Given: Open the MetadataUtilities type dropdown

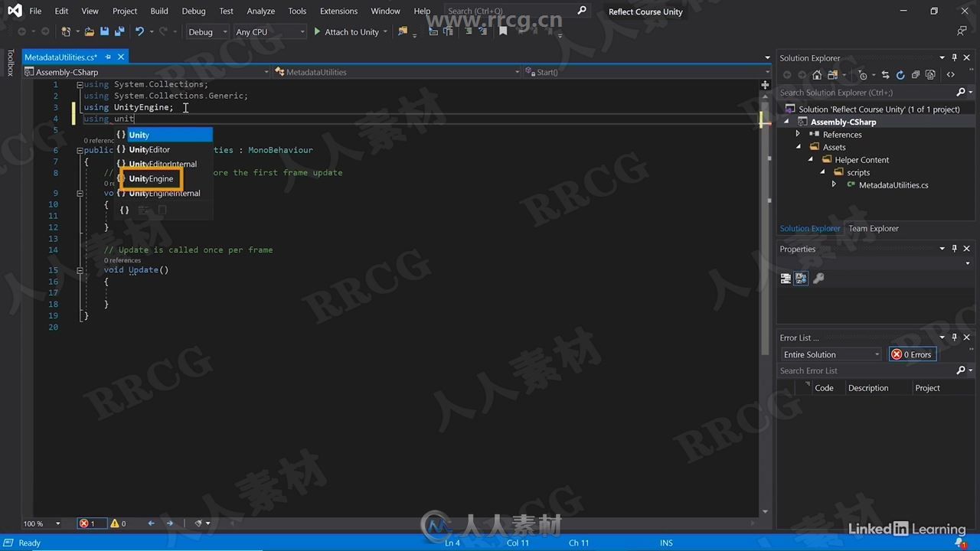Looking at the screenshot, I should [398, 72].
